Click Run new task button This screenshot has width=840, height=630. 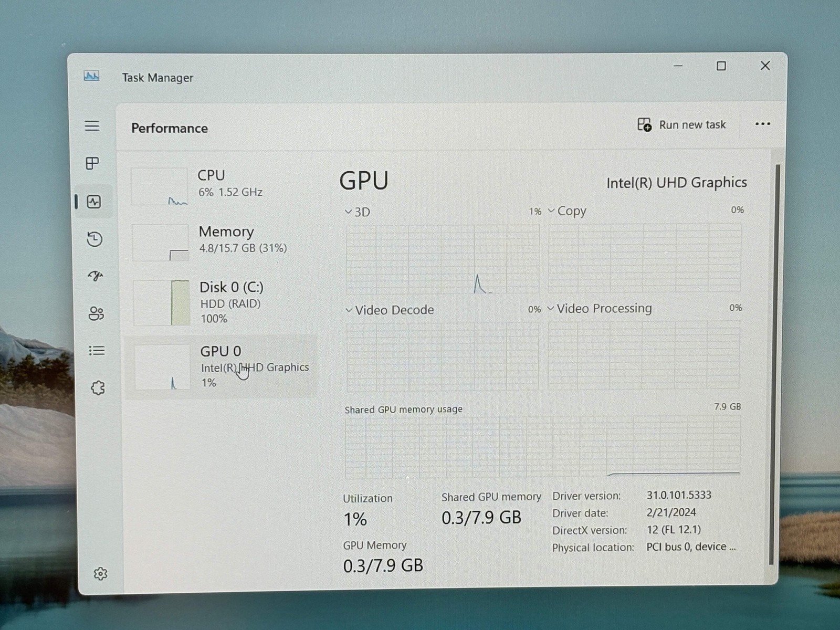click(x=681, y=125)
